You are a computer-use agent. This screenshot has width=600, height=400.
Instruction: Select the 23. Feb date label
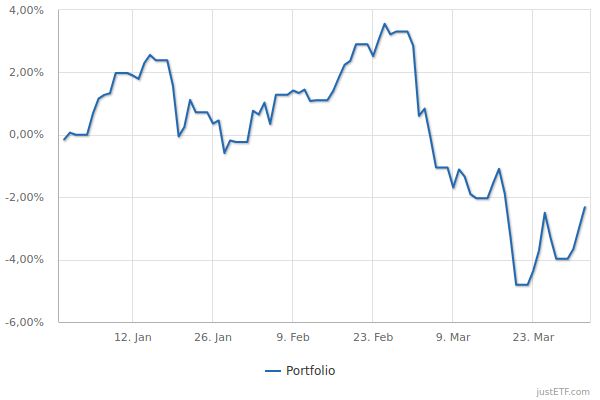[x=372, y=337]
